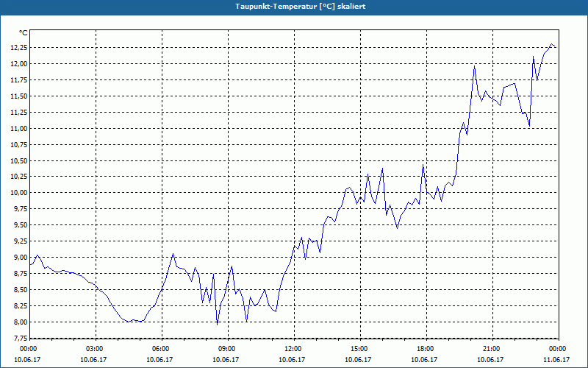Select the '12,00' y-axis value

[x=20, y=63]
